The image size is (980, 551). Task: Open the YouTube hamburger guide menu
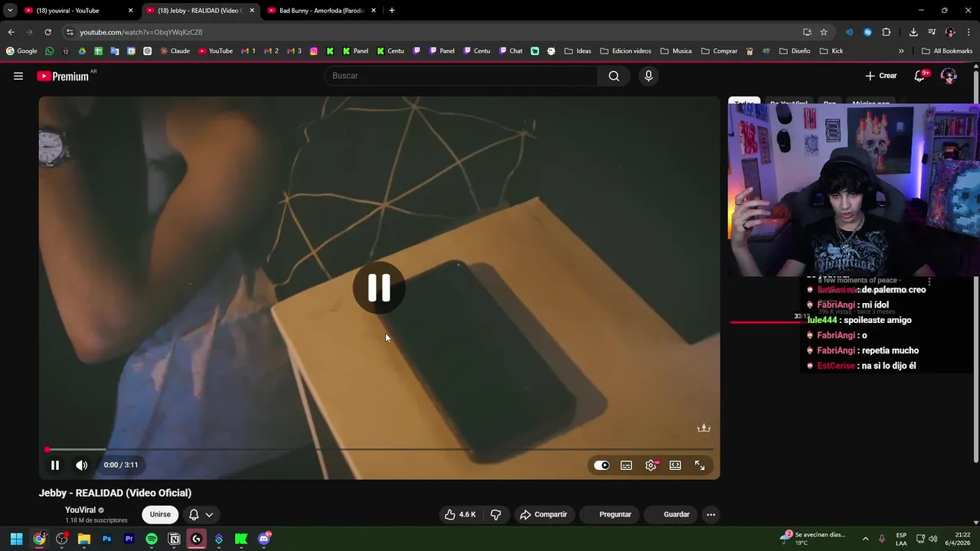point(18,76)
